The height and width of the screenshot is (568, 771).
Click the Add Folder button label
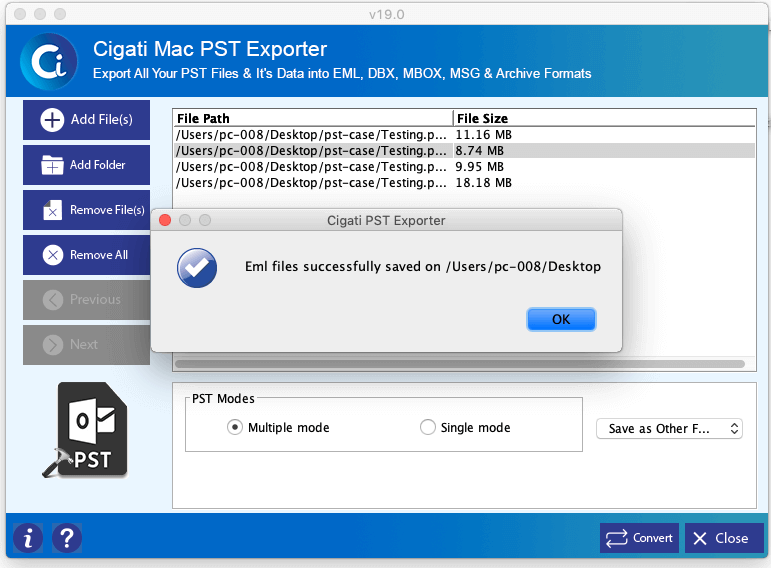[97, 165]
